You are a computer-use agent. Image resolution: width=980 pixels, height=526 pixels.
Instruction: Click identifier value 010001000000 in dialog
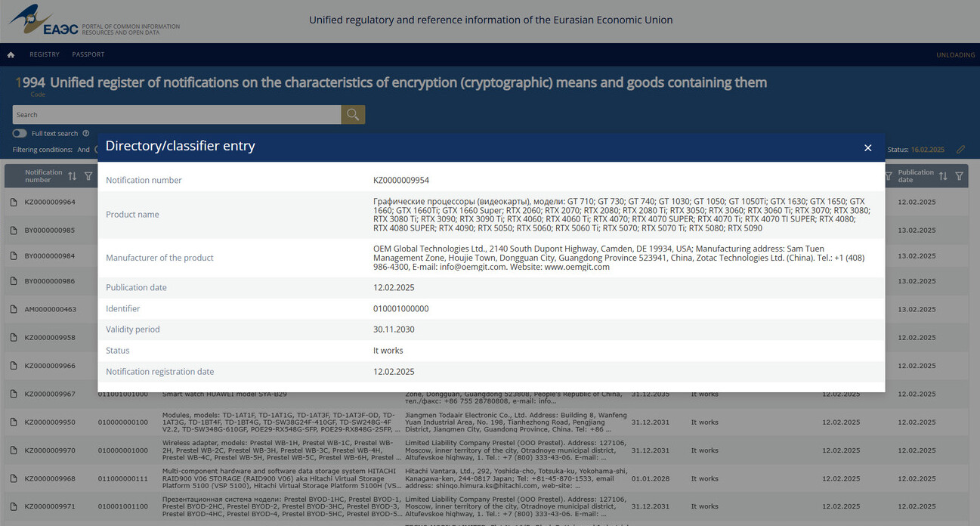[x=401, y=309]
